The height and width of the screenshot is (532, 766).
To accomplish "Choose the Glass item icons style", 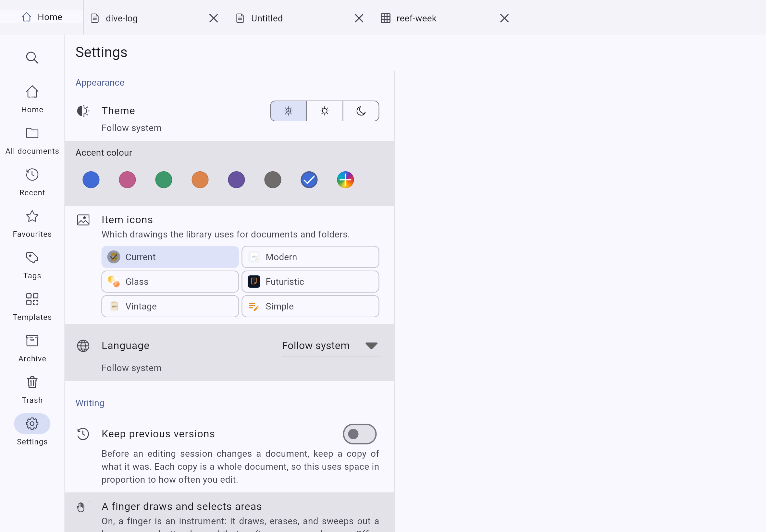I will 170,282.
